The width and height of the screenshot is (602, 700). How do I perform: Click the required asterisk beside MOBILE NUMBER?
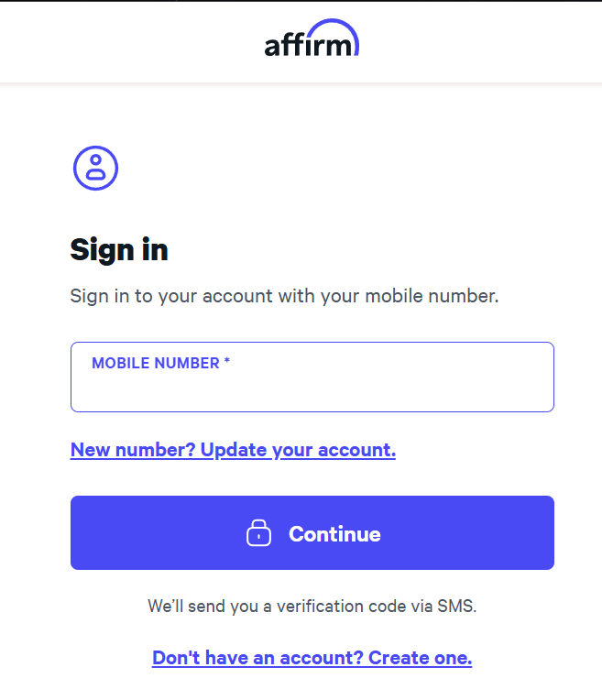pyautogui.click(x=226, y=363)
